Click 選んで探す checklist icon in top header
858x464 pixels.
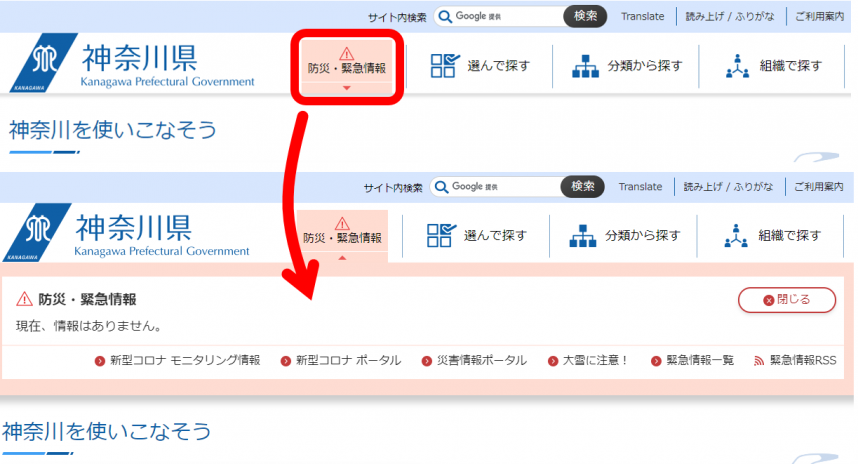point(445,66)
